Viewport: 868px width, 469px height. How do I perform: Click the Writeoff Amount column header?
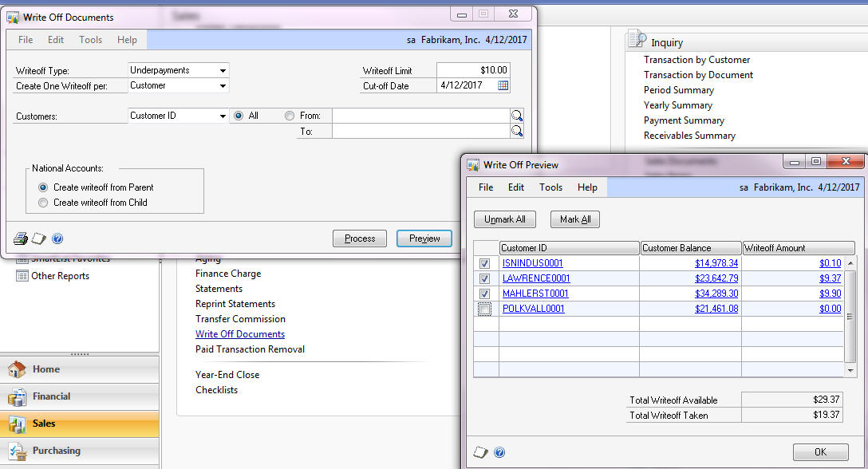tap(799, 248)
